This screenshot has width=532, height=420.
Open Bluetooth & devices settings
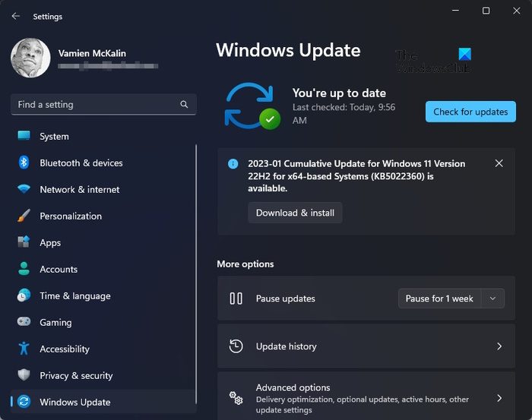coord(103,163)
